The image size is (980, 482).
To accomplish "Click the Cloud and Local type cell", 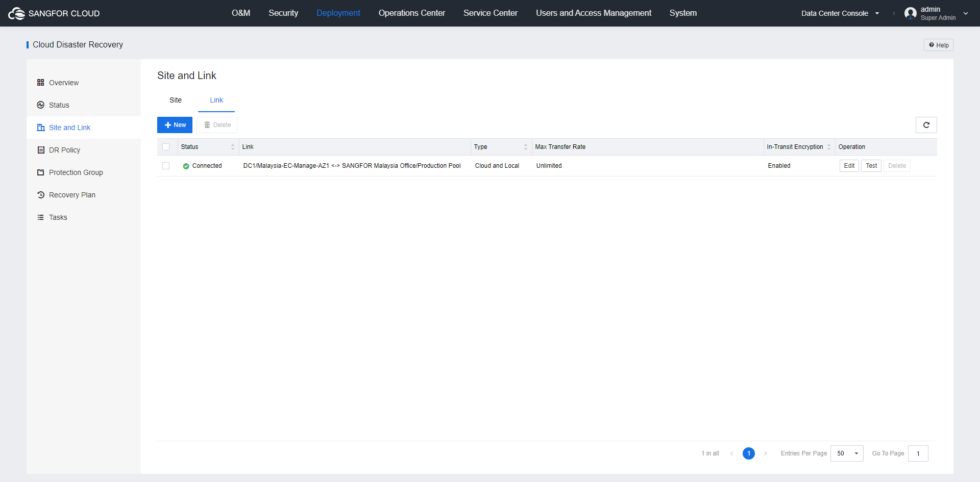I will pyautogui.click(x=497, y=166).
